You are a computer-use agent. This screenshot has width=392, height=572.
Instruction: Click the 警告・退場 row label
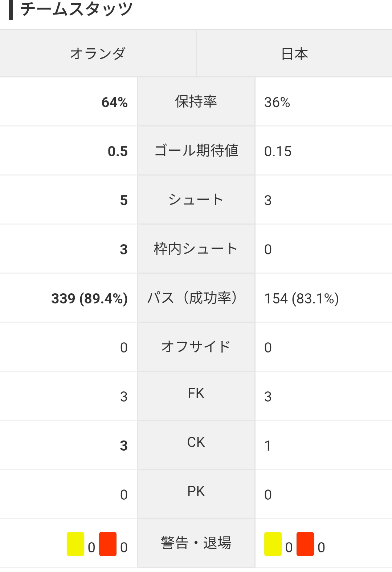(196, 543)
